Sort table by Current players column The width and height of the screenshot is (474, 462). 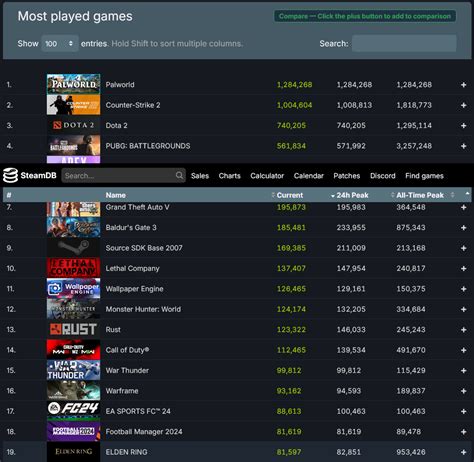click(x=289, y=195)
